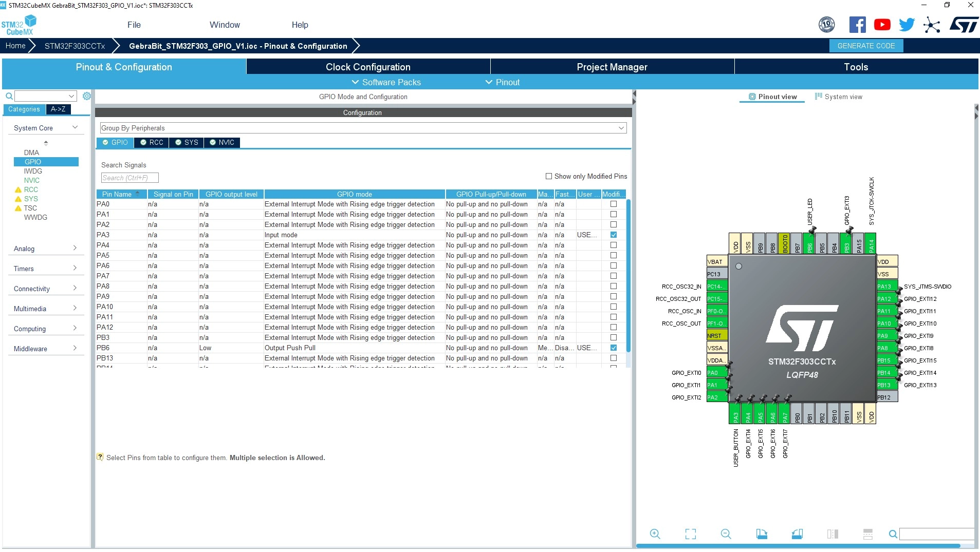
Task: Click the ST logo icon
Action: 964,25
